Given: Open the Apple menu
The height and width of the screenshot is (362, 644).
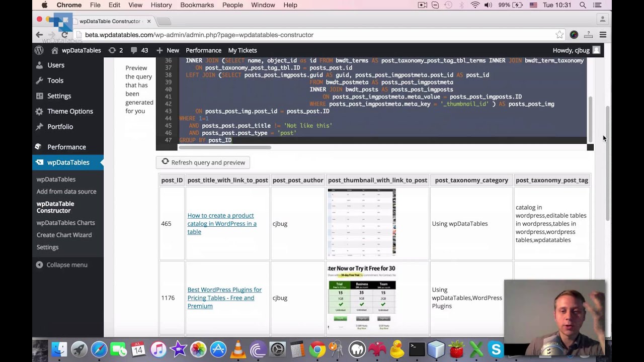Looking at the screenshot, I should tap(44, 5).
